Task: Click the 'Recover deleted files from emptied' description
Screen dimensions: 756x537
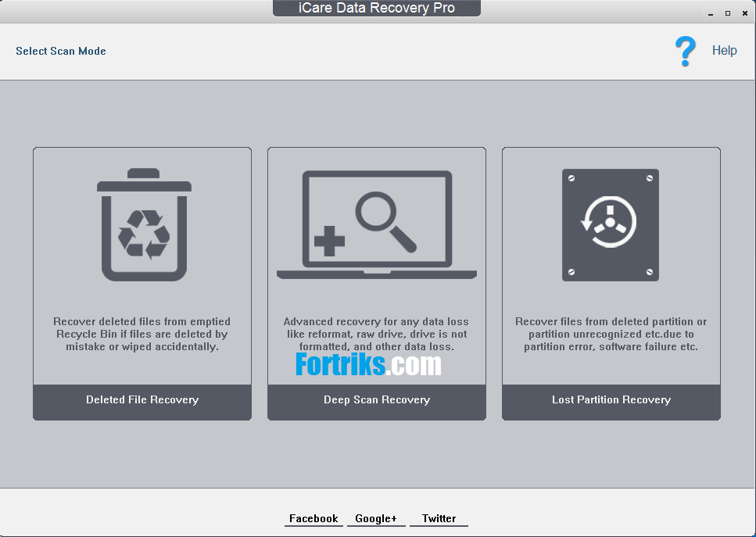Action: (142, 334)
